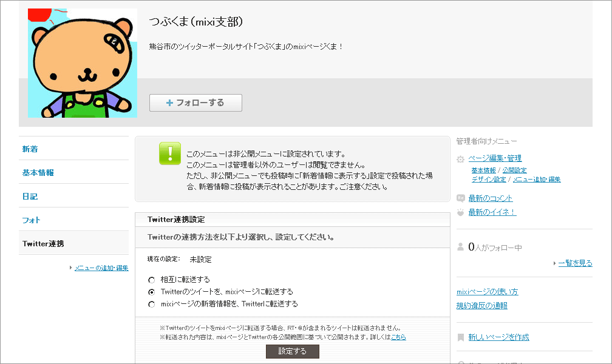The image size is (612, 364).
Task: Click the Twitter連携設定 section heading
Action: point(176,220)
